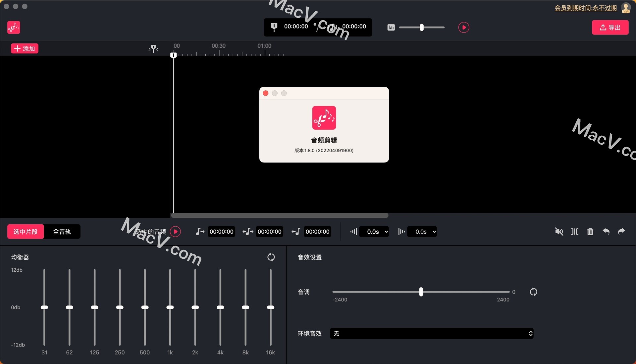Click the 导出 export button
This screenshot has height=364, width=636.
point(610,27)
